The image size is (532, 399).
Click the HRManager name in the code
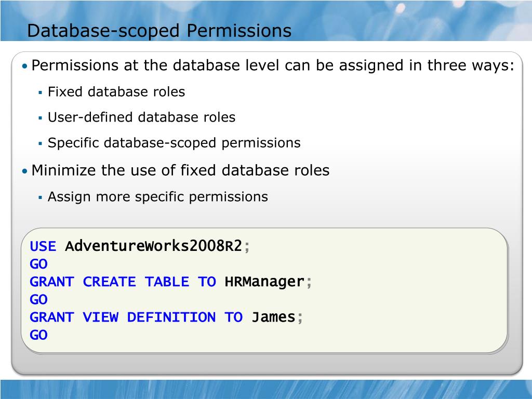point(264,282)
